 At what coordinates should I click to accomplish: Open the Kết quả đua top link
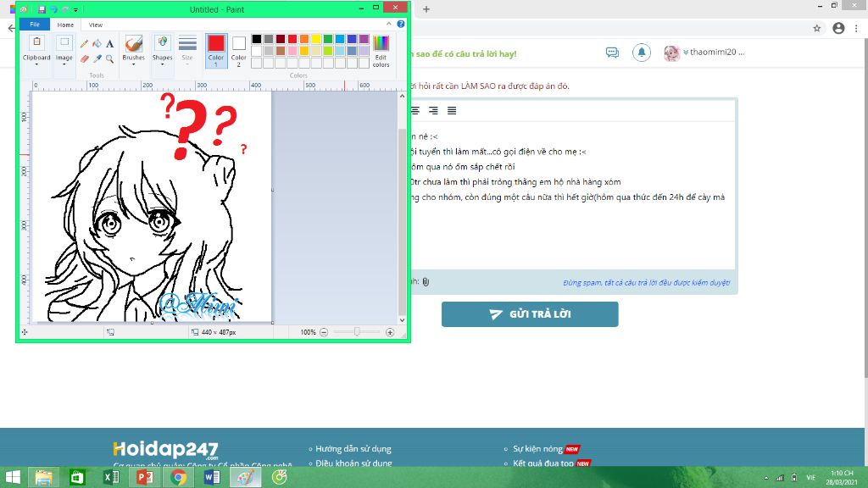point(543,463)
